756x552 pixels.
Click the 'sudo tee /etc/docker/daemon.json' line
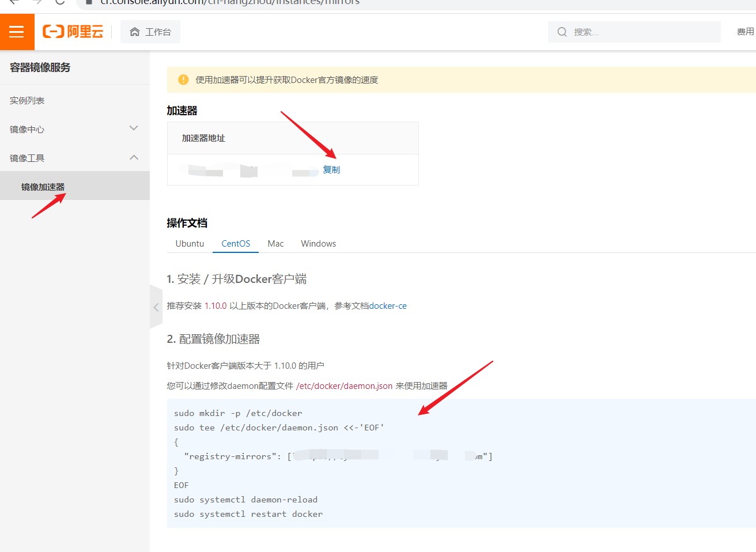pos(279,428)
